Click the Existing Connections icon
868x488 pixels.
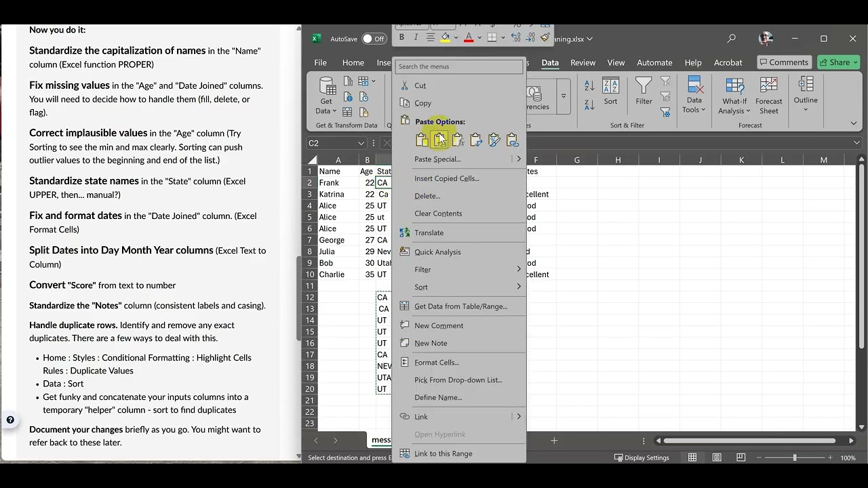[363, 113]
